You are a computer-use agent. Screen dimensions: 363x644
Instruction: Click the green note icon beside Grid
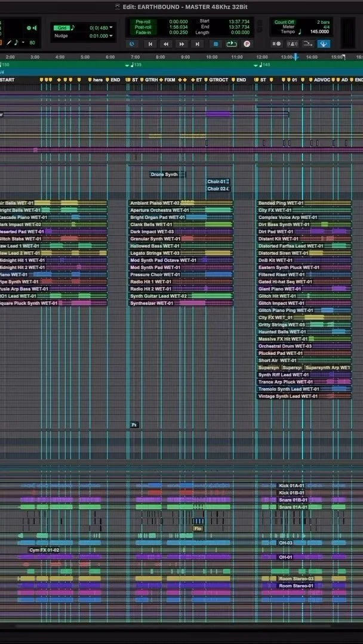[x=73, y=28]
